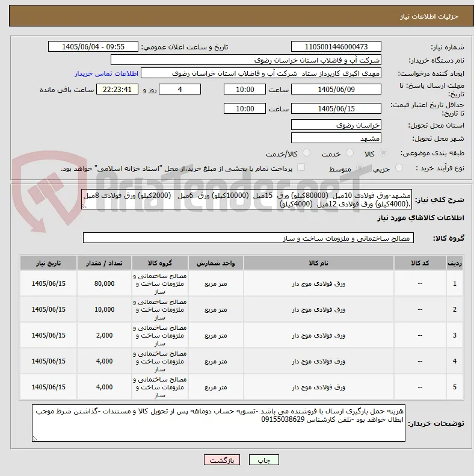Click the نام کالا column header

click(x=319, y=263)
